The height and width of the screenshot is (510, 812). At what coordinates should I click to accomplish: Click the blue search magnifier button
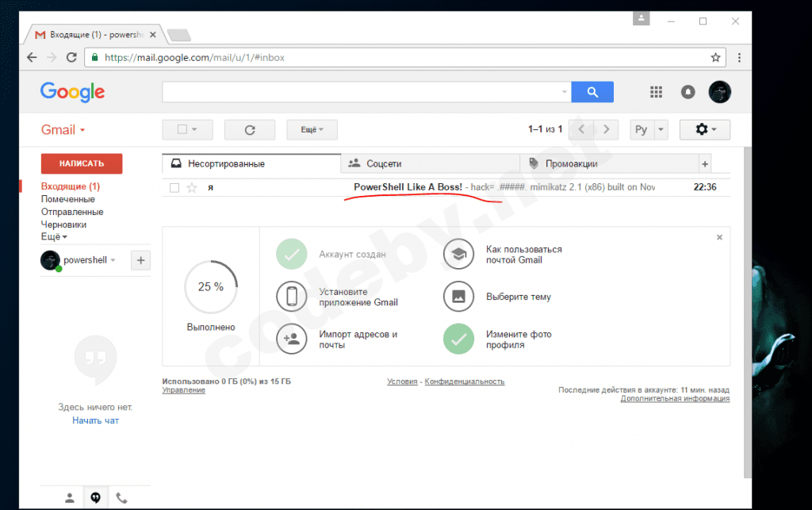(x=592, y=92)
